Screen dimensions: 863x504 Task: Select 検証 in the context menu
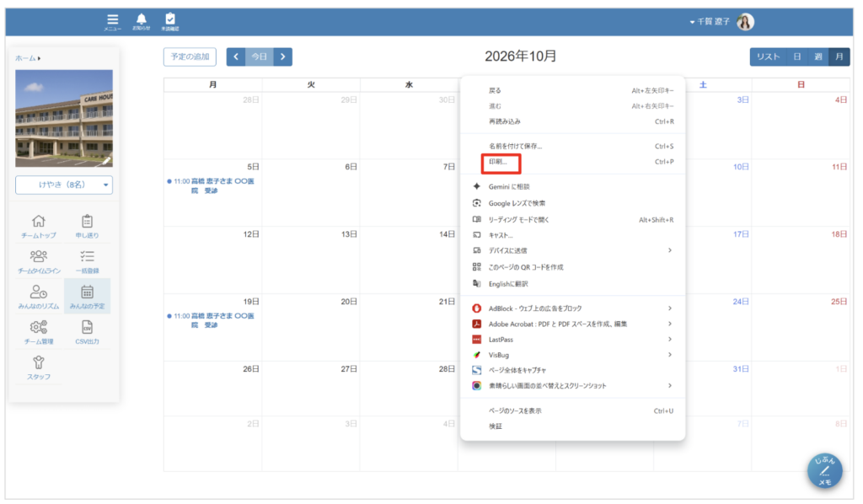[572, 426]
